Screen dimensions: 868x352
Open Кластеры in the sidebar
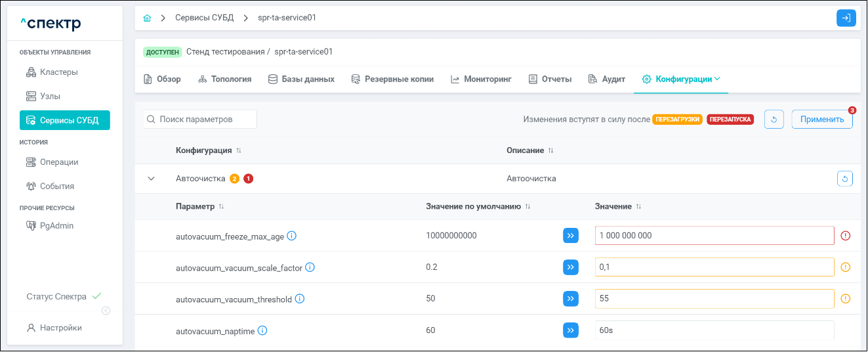click(x=58, y=72)
